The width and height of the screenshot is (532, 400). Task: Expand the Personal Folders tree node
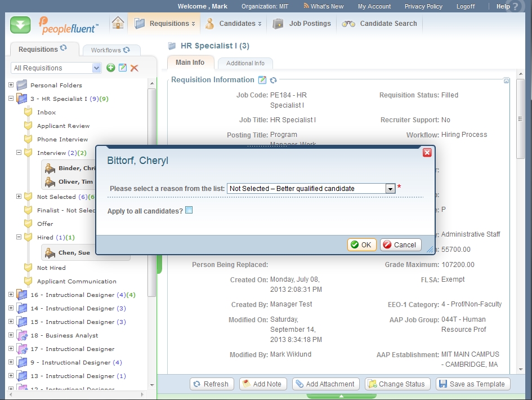coord(11,85)
